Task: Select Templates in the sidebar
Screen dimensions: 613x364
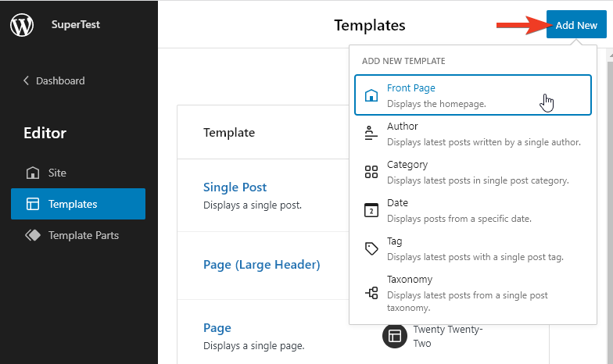Action: 72,204
